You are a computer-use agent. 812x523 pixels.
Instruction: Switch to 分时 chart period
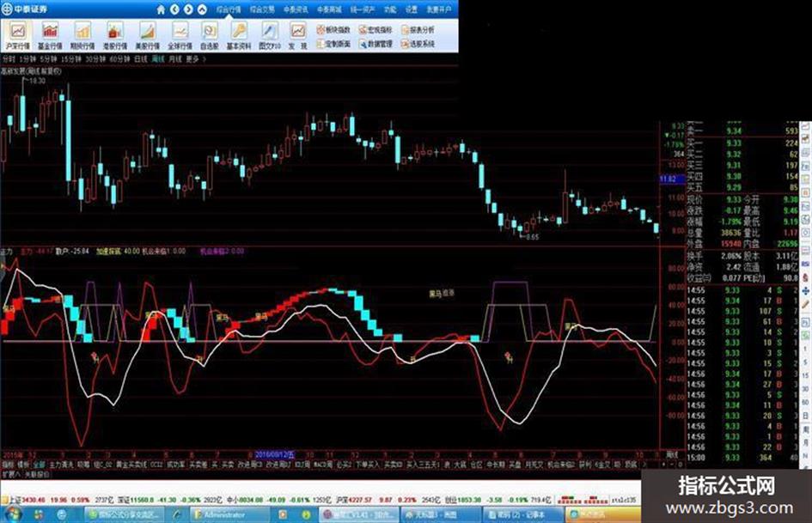tap(9, 59)
